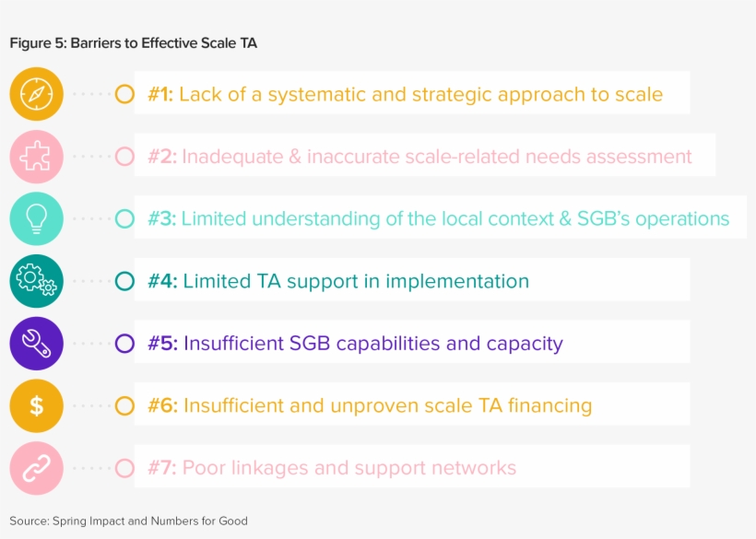Select the pink circle marker beside #2
This screenshot has height=539, width=756.
[124, 157]
